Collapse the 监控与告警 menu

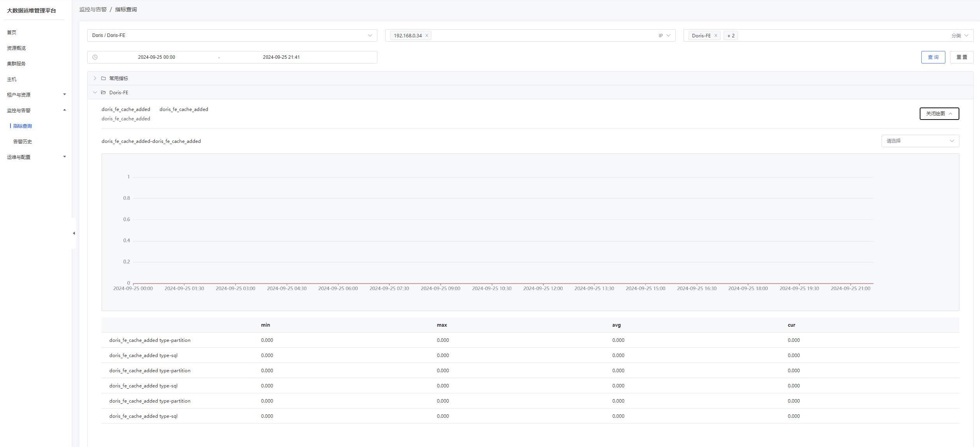pos(36,110)
